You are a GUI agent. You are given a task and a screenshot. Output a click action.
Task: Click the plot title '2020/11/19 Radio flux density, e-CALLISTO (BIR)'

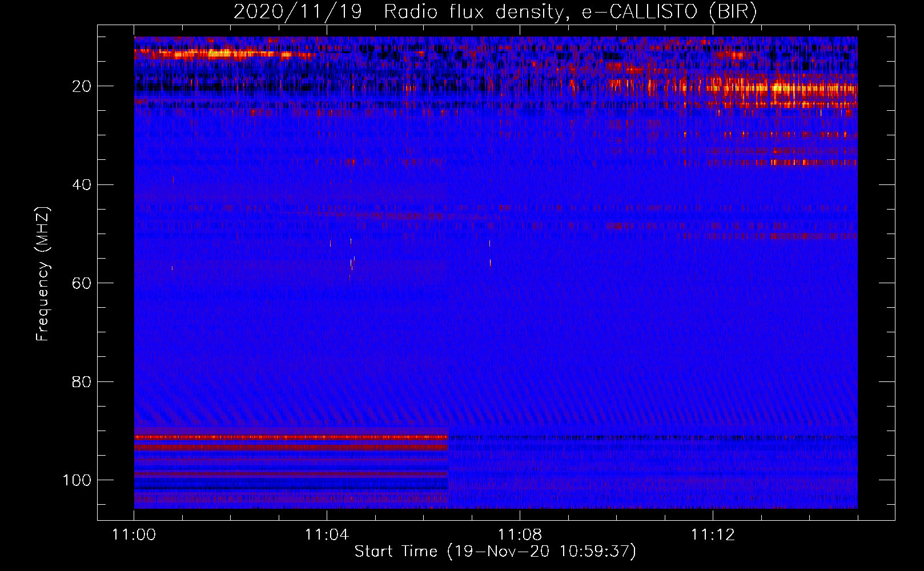coord(495,12)
